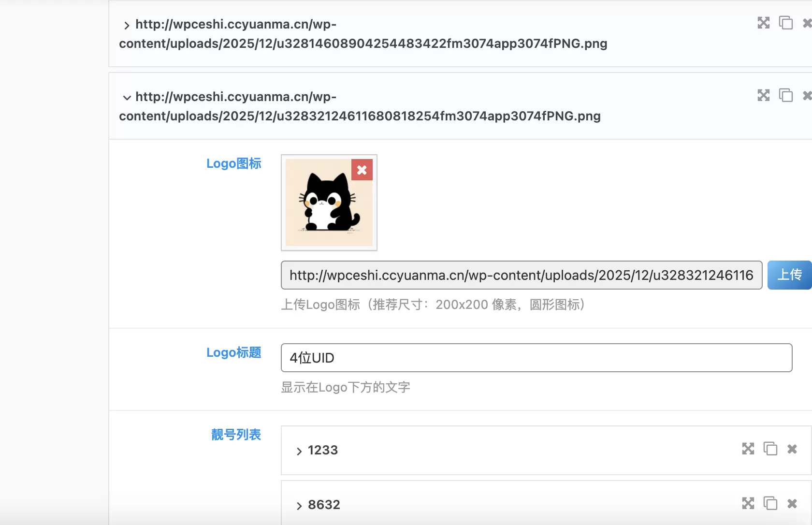Screen dimensions: 812x525
Task: Focus the Logo标题 field containing 4位UID
Action: coord(536,358)
